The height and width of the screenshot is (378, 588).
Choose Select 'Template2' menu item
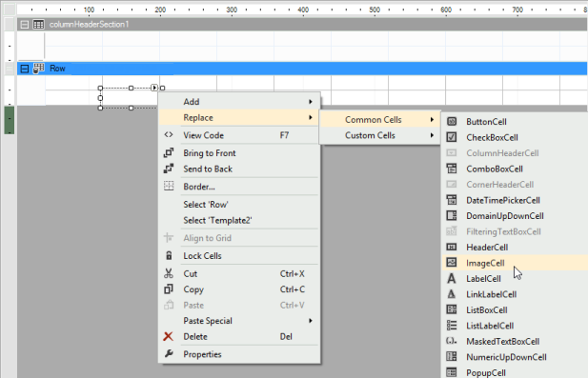point(240,220)
